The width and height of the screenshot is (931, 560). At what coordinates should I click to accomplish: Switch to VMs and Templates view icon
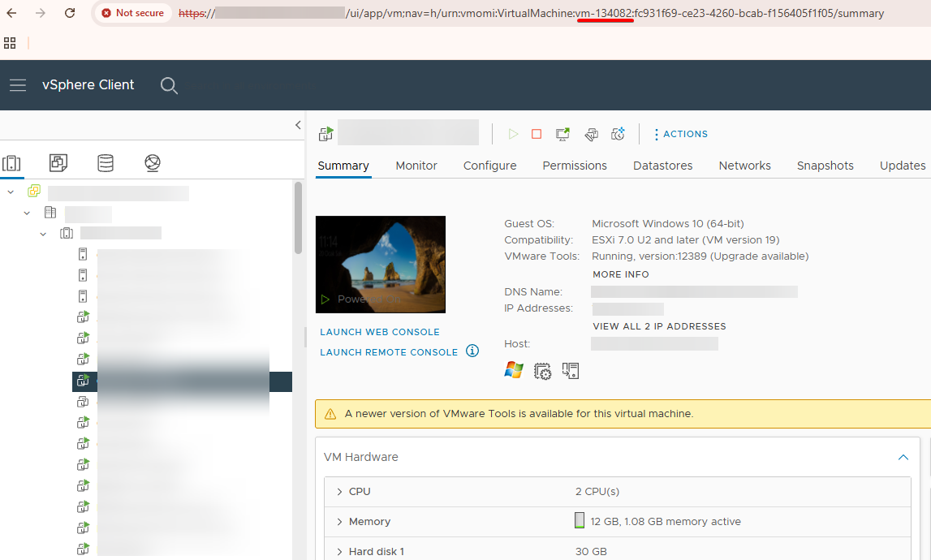coord(58,163)
